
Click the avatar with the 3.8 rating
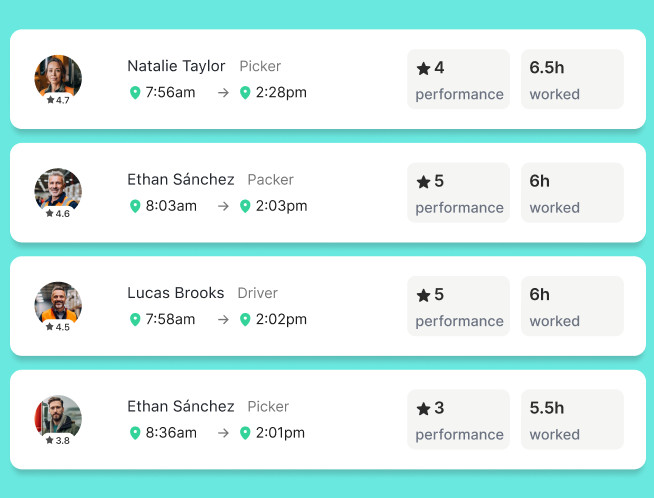58,415
